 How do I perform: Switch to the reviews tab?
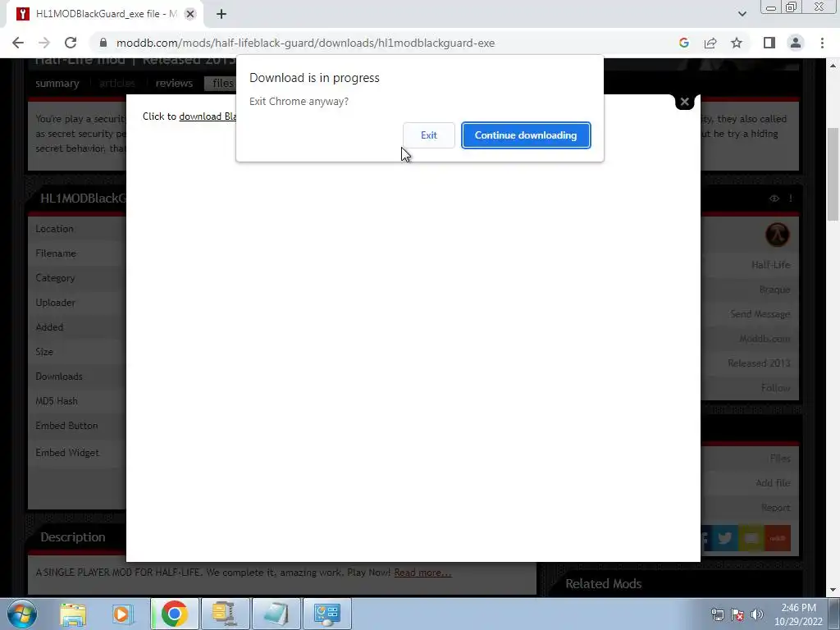(x=174, y=83)
